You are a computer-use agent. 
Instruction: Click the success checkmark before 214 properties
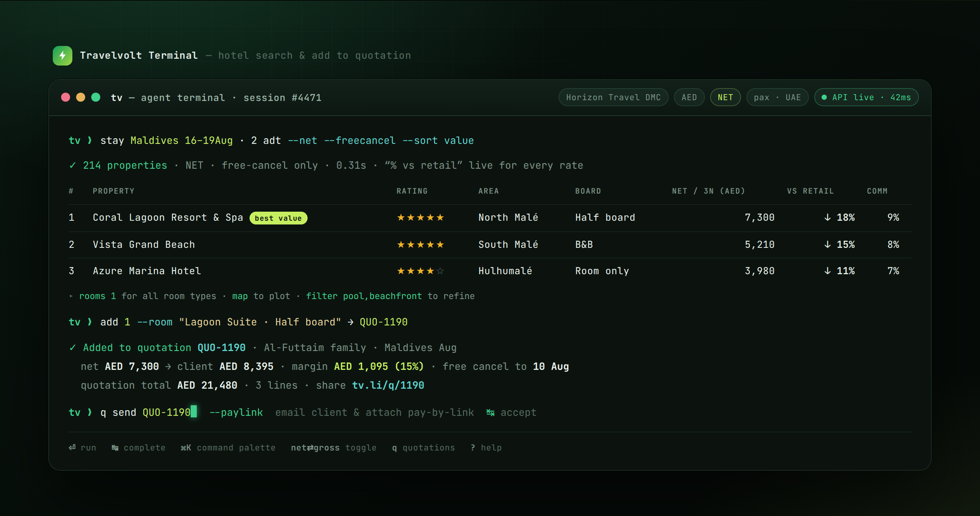[x=72, y=165]
